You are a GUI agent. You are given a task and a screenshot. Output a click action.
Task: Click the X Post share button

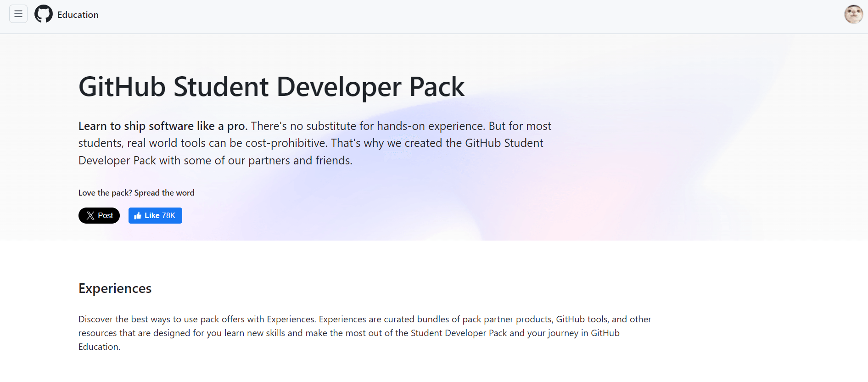tap(99, 215)
